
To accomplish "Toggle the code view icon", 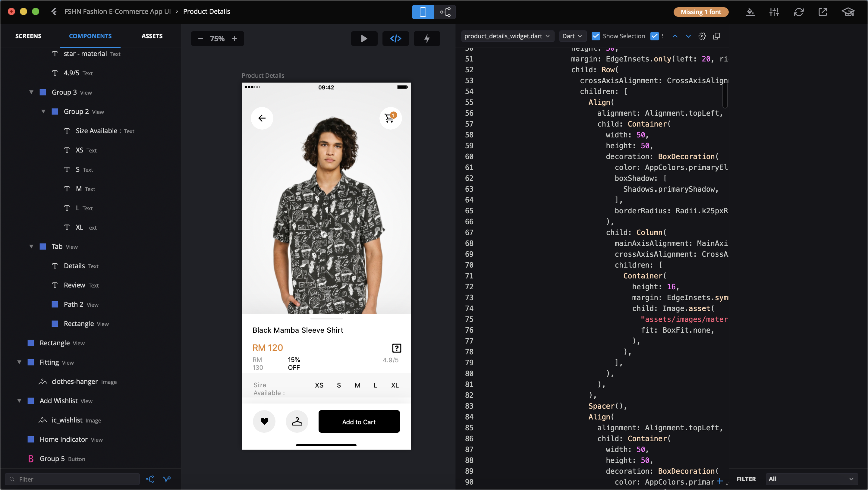I will (x=395, y=38).
